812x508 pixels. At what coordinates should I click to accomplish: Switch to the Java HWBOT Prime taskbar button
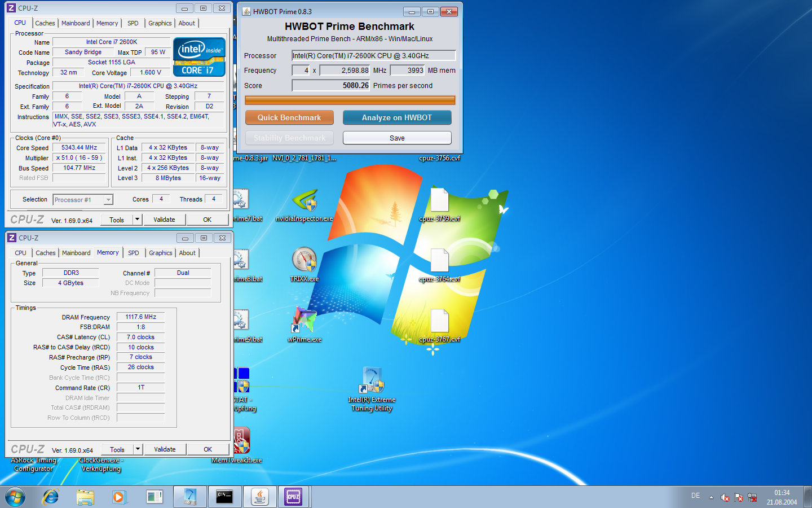[x=259, y=497]
